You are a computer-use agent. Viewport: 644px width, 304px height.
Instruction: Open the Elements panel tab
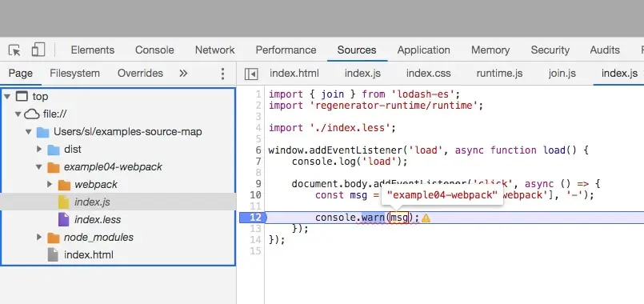coord(93,50)
